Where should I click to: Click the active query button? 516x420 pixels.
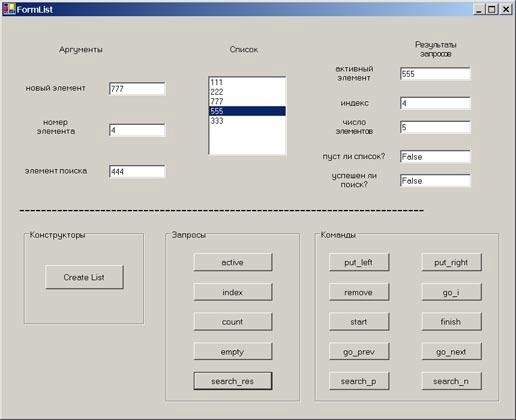pos(233,262)
